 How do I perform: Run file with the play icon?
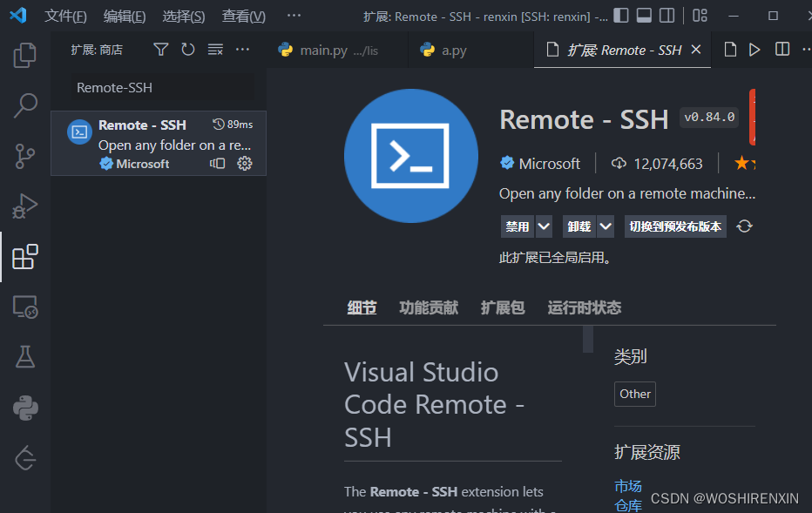(x=754, y=50)
